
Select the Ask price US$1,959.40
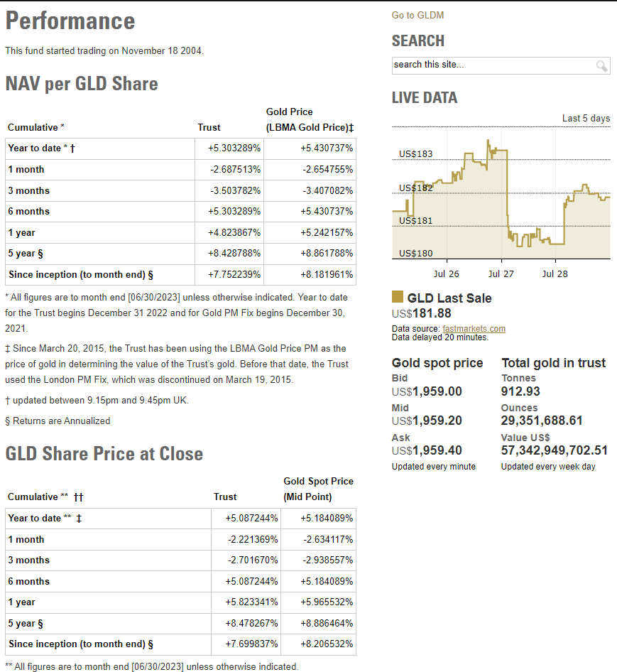427,450
